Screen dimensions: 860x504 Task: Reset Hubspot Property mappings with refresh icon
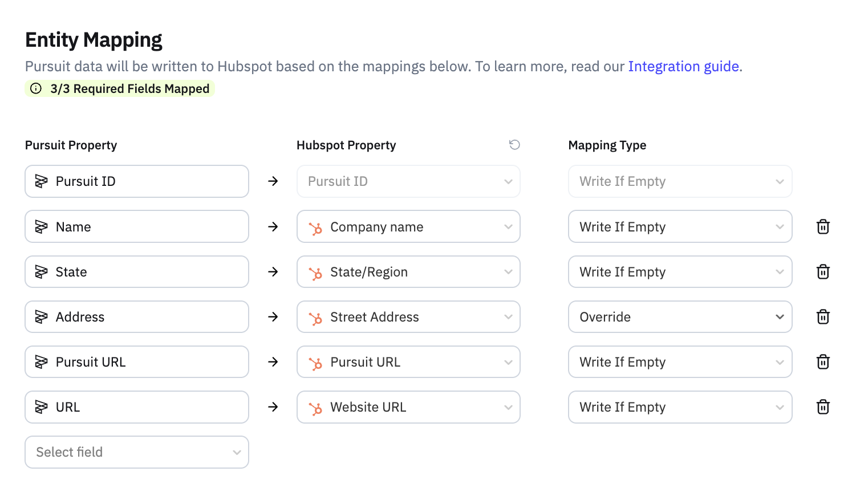click(x=514, y=145)
